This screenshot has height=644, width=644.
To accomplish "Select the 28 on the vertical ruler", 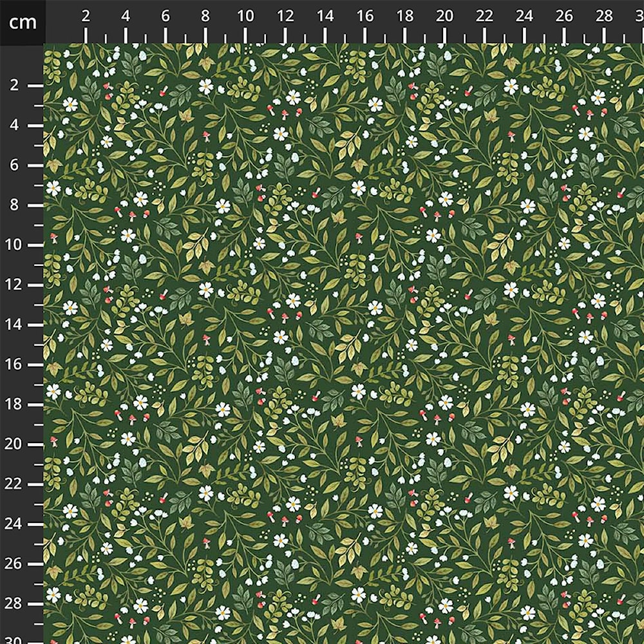I will [x=13, y=603].
